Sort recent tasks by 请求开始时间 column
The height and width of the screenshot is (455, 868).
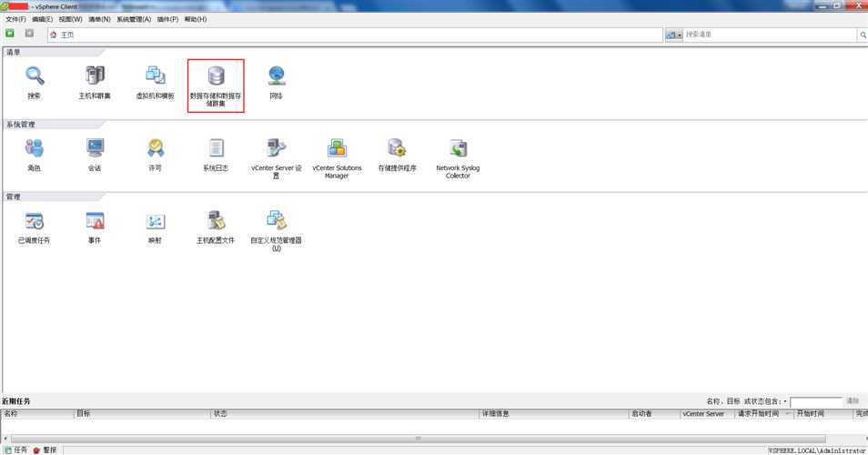[764, 413]
